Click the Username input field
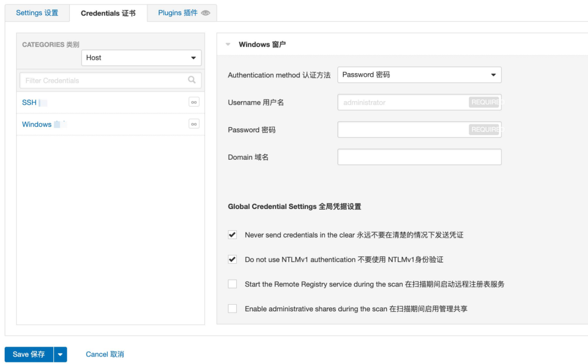588x364 pixels. (x=403, y=102)
